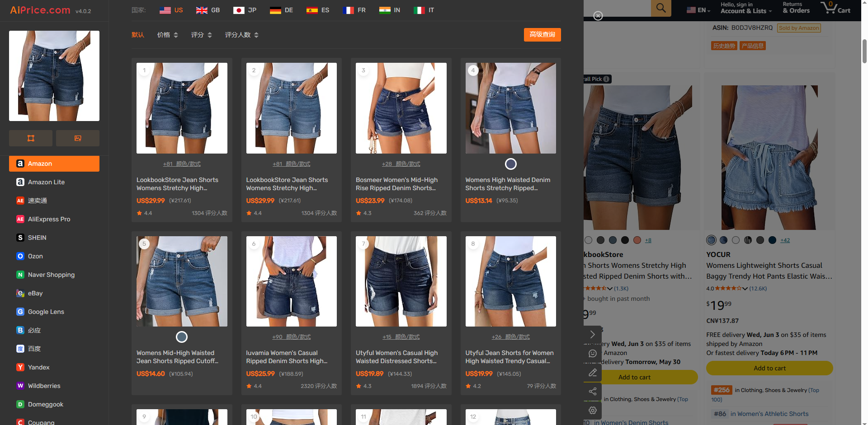This screenshot has height=425, width=868.
Task: Switch country to JP
Action: coord(245,10)
